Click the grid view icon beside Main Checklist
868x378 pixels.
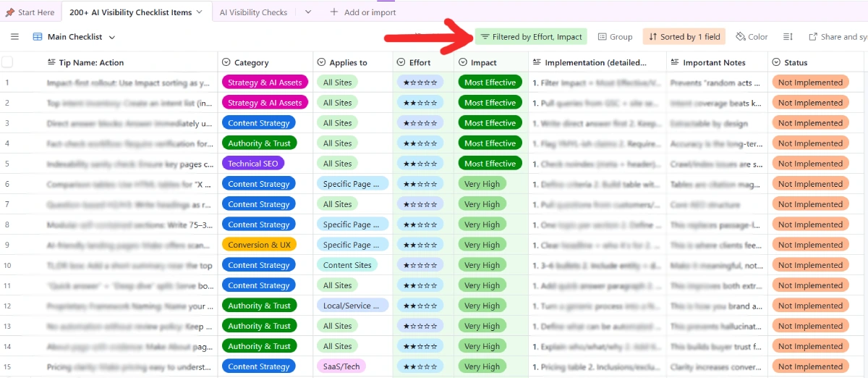(x=38, y=37)
